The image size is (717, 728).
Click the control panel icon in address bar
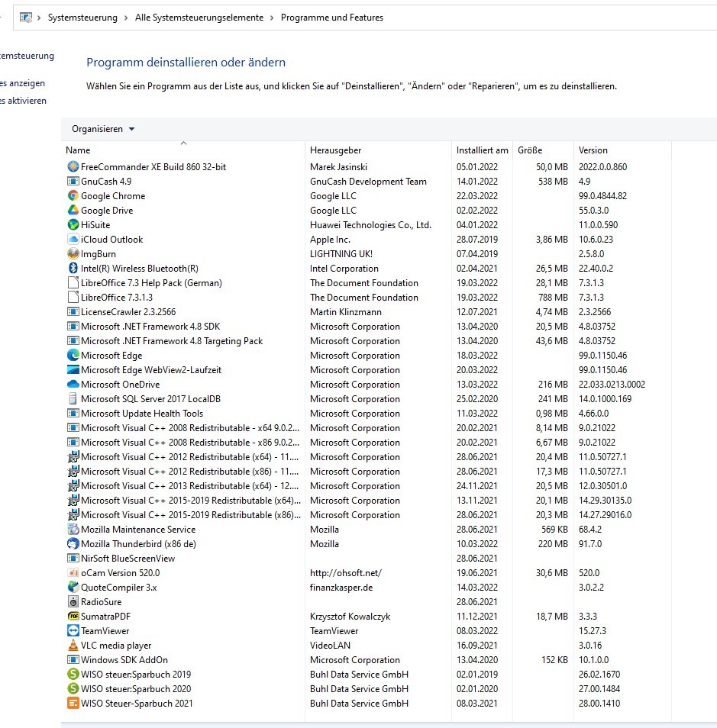point(26,18)
